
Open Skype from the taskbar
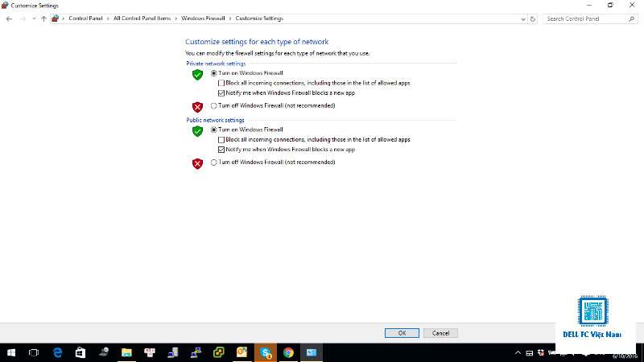click(266, 352)
